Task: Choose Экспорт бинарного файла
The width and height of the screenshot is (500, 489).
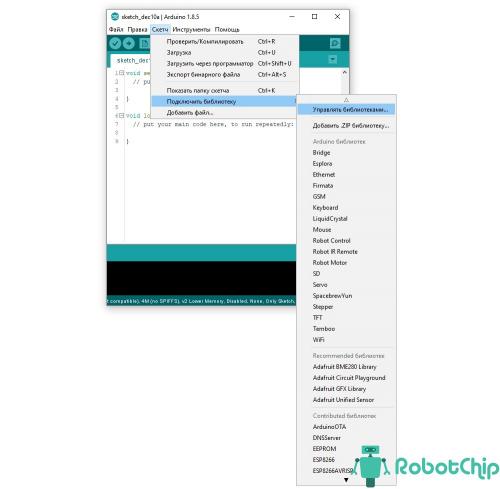Action: tap(225, 75)
